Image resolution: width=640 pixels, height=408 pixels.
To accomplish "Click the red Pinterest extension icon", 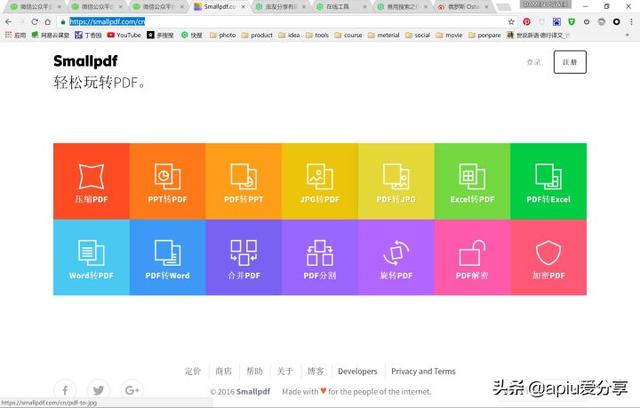I will (x=527, y=22).
